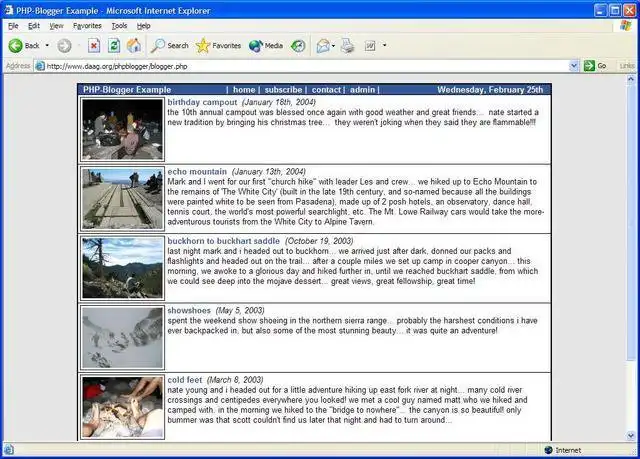Open the View menu
This screenshot has height=459, width=640.
click(56, 26)
